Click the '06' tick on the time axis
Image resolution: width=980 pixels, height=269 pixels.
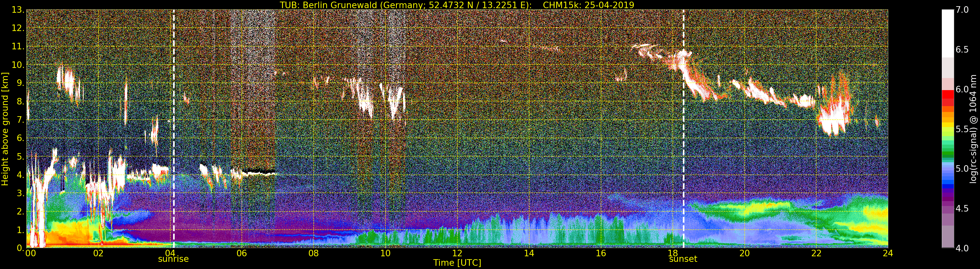[242, 253]
